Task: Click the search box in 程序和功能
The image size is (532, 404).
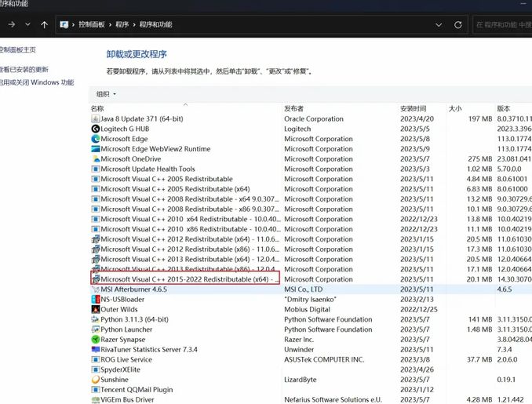Action: 502,25
